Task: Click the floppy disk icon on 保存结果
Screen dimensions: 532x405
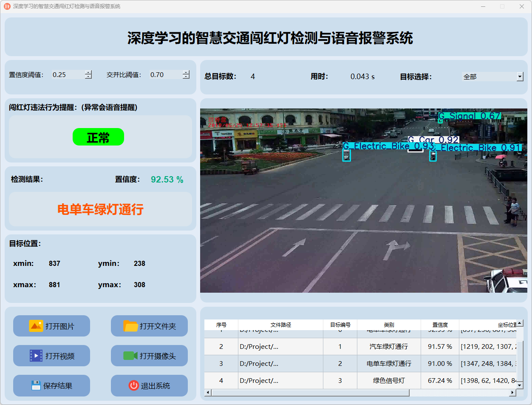Action: tap(36, 385)
